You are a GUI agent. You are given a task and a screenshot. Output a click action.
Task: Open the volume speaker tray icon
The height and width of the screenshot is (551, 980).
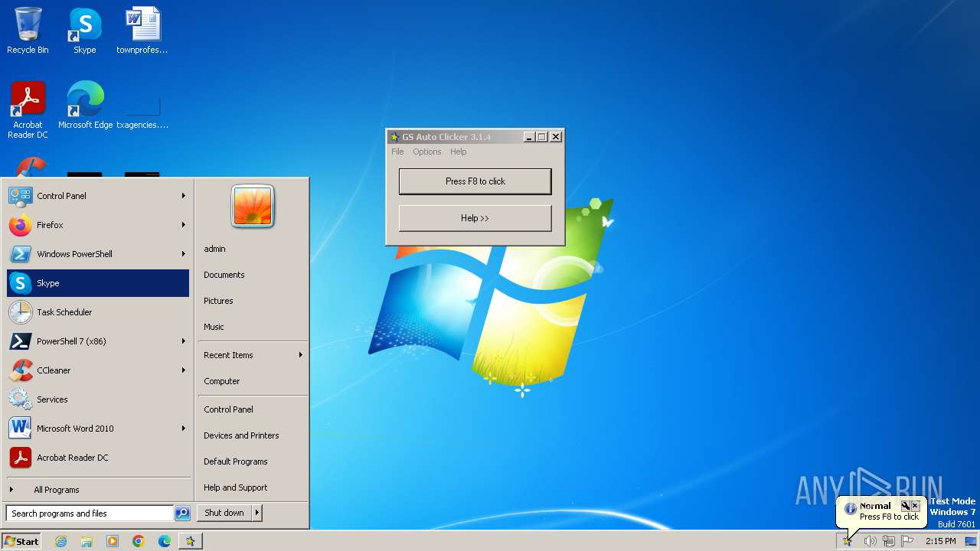(870, 541)
